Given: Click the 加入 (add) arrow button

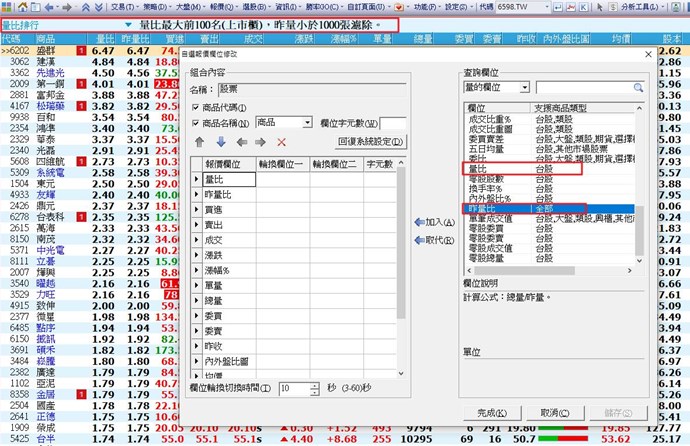Looking at the screenshot, I should [432, 221].
